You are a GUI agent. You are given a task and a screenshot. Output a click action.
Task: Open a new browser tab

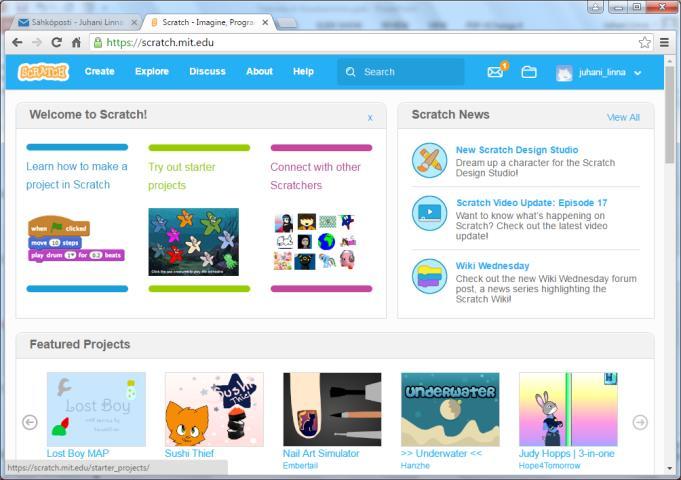click(x=287, y=23)
